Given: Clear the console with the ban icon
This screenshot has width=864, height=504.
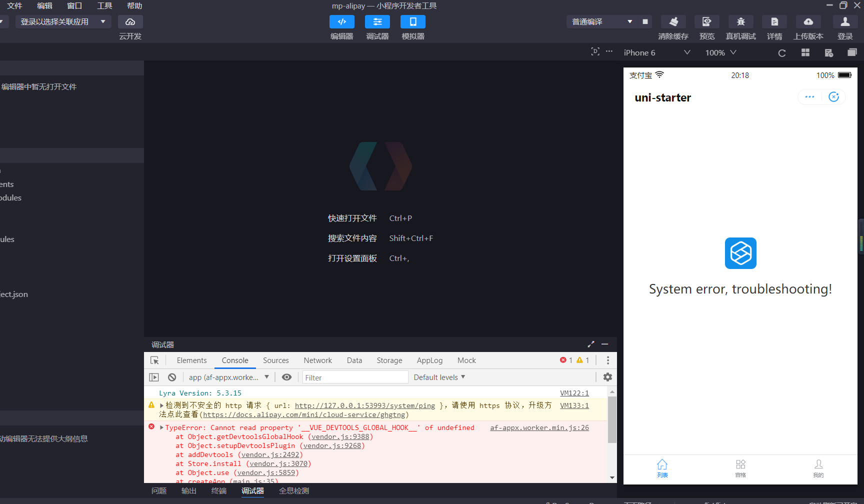Looking at the screenshot, I should (x=172, y=377).
